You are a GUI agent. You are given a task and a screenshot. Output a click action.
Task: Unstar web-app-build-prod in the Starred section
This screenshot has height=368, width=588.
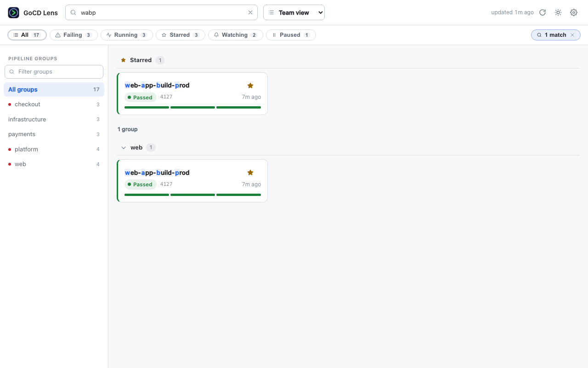250,86
